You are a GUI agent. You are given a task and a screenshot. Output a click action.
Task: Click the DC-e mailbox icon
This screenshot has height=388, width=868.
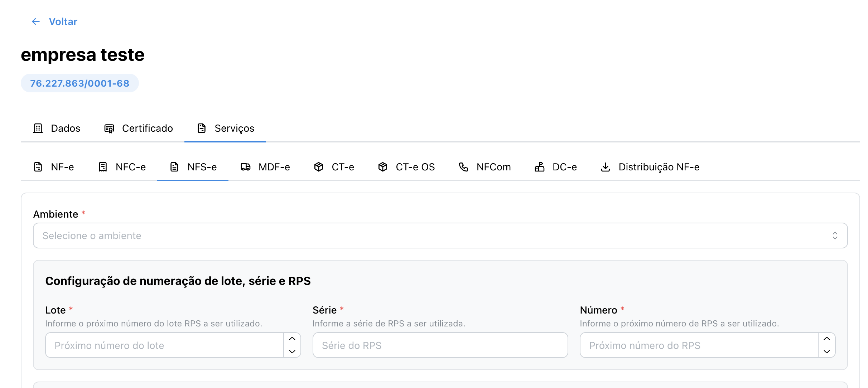coord(540,167)
